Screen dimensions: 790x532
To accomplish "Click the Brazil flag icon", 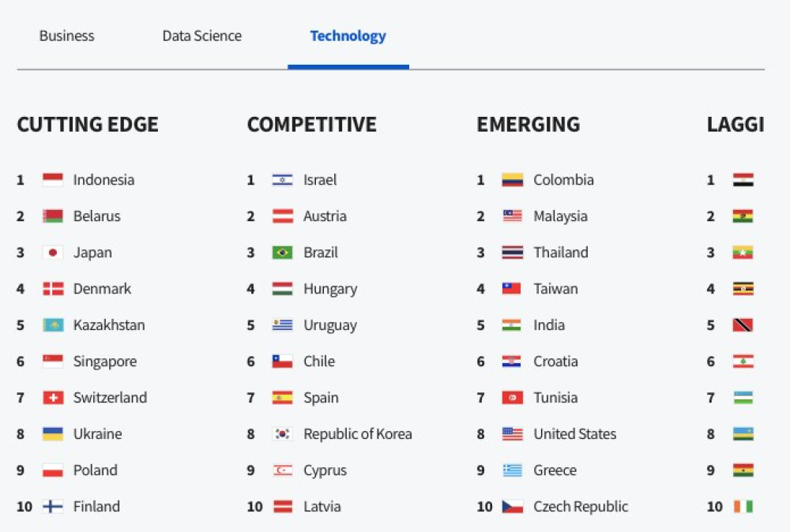I will click(x=282, y=253).
